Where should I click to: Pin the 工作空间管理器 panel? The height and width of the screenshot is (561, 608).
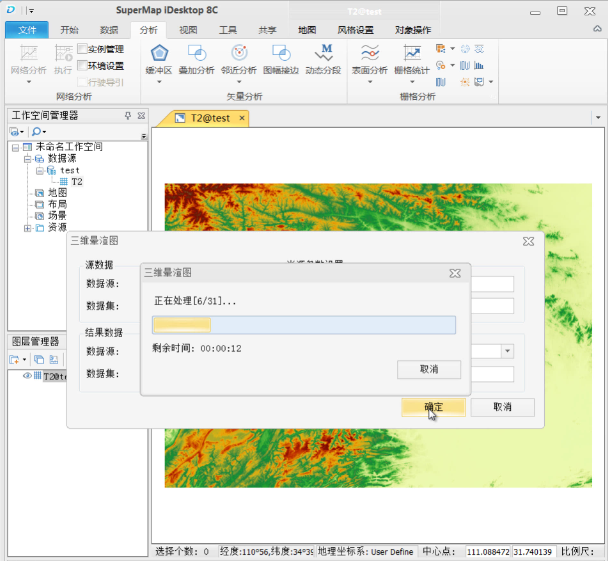[x=128, y=116]
